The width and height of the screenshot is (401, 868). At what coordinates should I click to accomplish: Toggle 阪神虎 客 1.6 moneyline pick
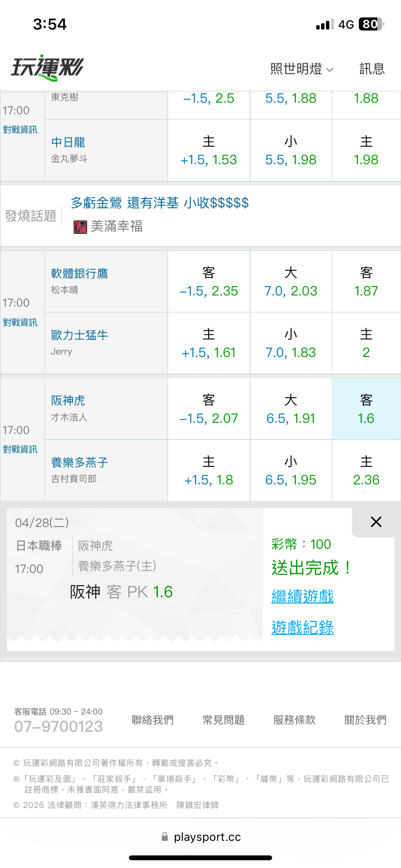(x=366, y=409)
